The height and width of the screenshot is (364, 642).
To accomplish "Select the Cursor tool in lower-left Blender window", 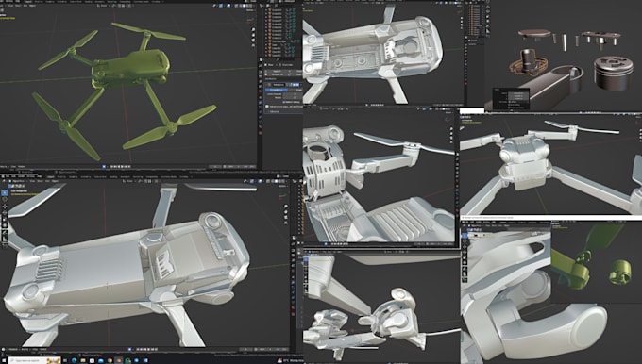I will click(5, 200).
